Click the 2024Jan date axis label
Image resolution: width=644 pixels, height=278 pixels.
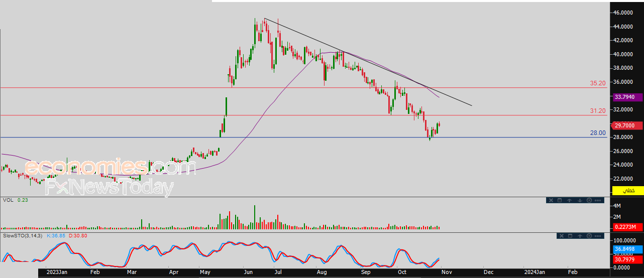tap(534, 271)
